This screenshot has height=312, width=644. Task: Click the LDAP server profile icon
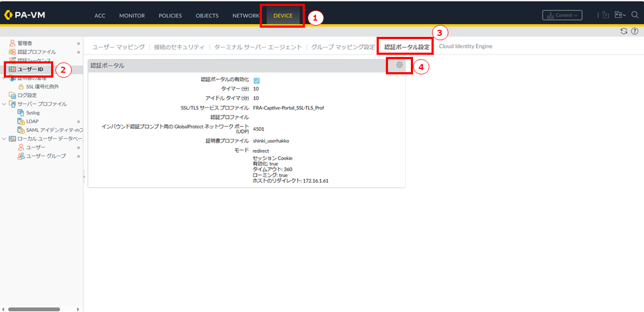[x=21, y=122]
